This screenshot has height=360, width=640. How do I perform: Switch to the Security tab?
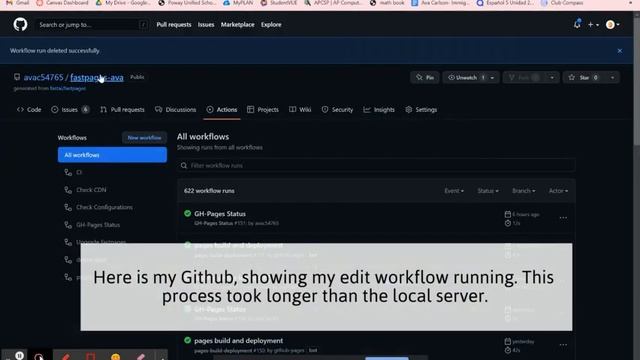(x=337, y=109)
